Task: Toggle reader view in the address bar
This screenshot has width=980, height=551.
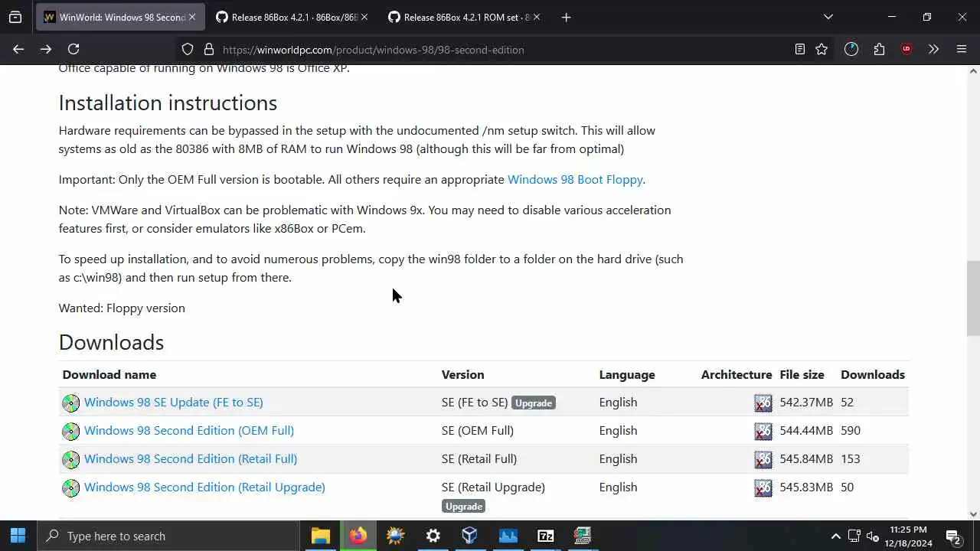Action: coord(799,49)
